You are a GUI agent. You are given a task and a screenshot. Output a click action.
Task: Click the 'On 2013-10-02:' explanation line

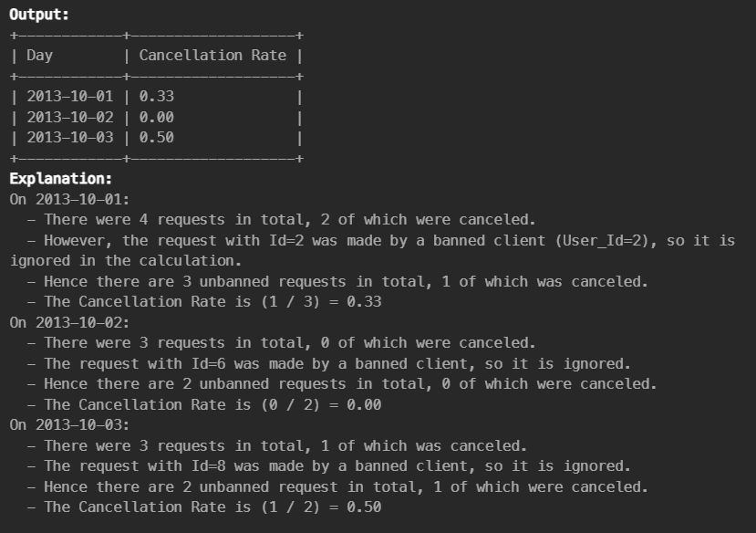click(x=69, y=322)
